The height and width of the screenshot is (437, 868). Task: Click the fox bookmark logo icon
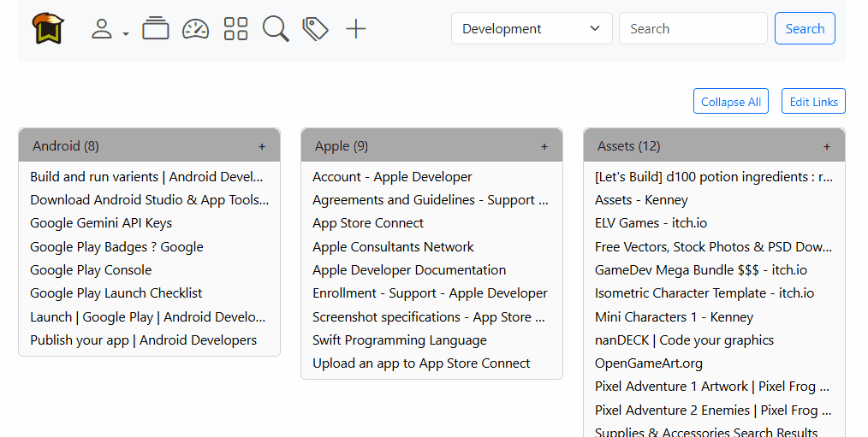coord(48,29)
